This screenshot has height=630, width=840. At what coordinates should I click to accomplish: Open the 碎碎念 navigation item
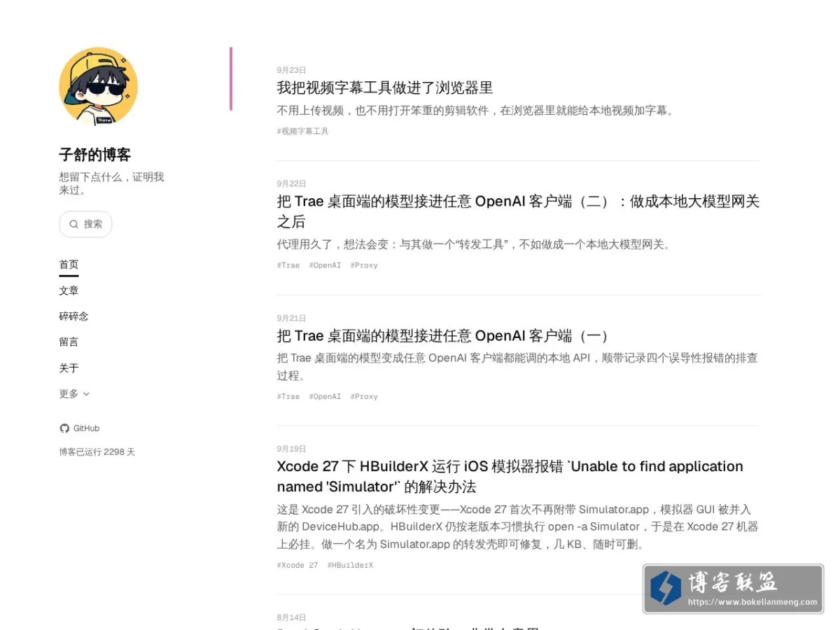click(73, 316)
